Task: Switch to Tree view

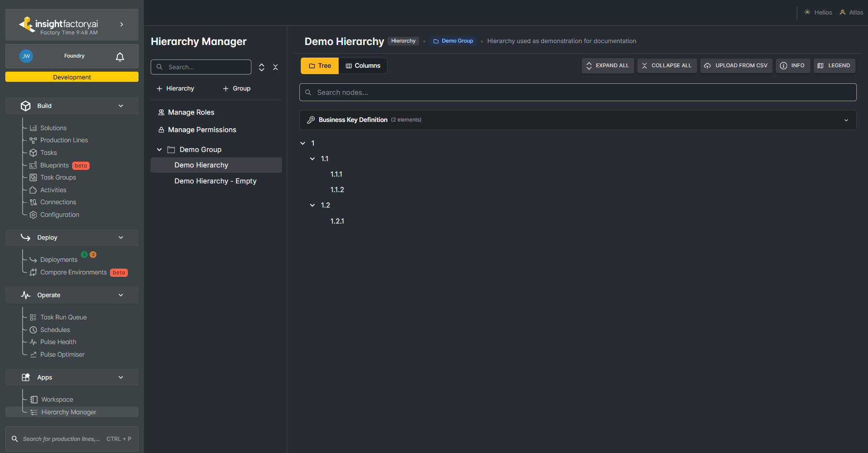Action: (x=320, y=66)
